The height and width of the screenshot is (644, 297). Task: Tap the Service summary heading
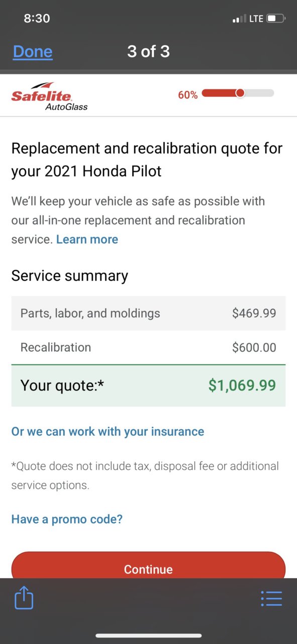click(70, 276)
